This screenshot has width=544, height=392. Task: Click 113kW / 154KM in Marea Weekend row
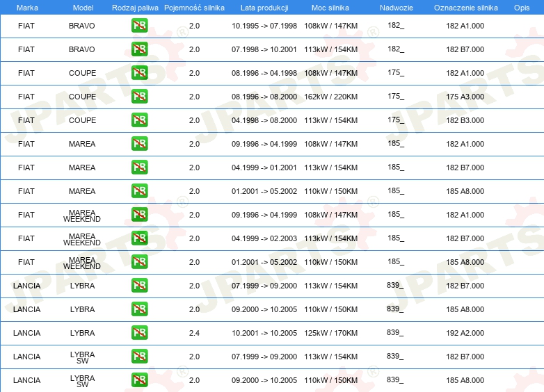[x=330, y=238]
